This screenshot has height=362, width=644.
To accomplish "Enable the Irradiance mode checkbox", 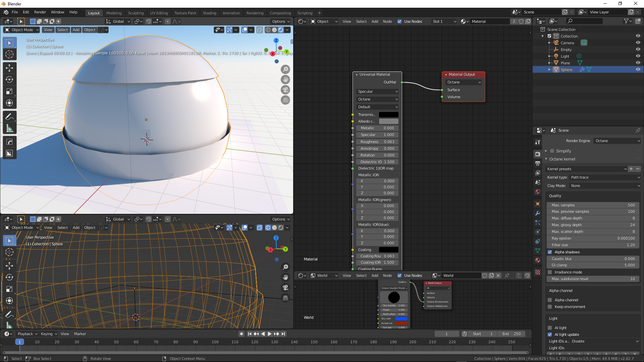I will coord(550,272).
